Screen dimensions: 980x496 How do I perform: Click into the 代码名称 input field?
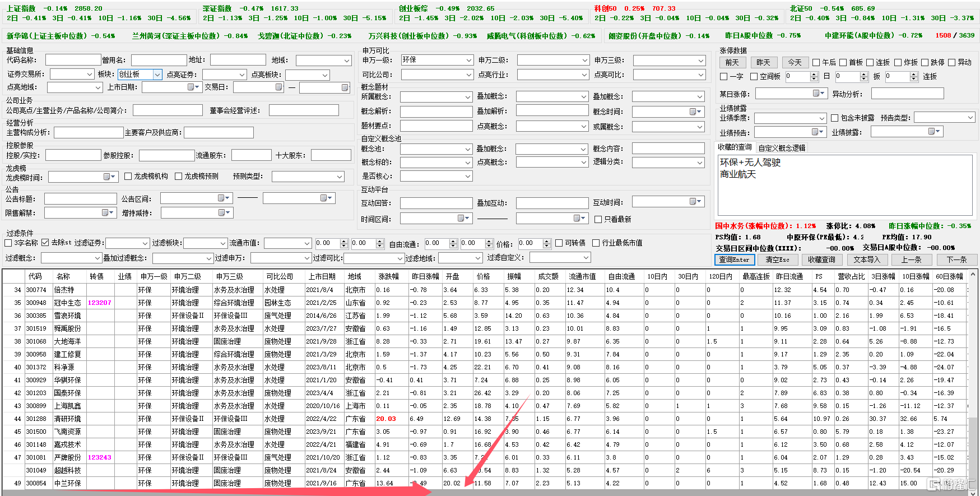(x=73, y=60)
